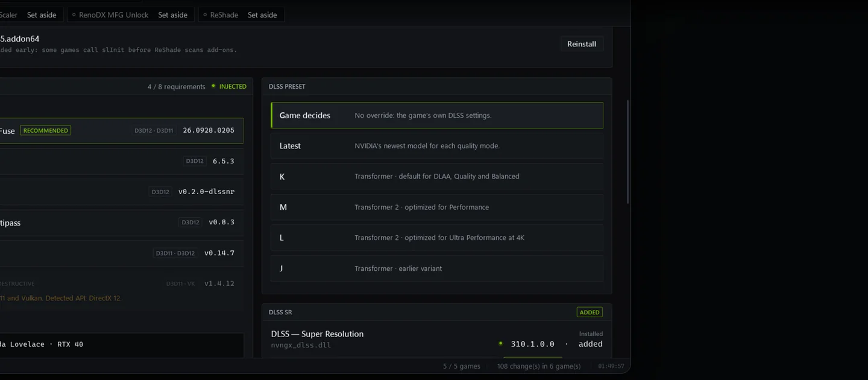Click Set aside next to Scaler

[42, 15]
